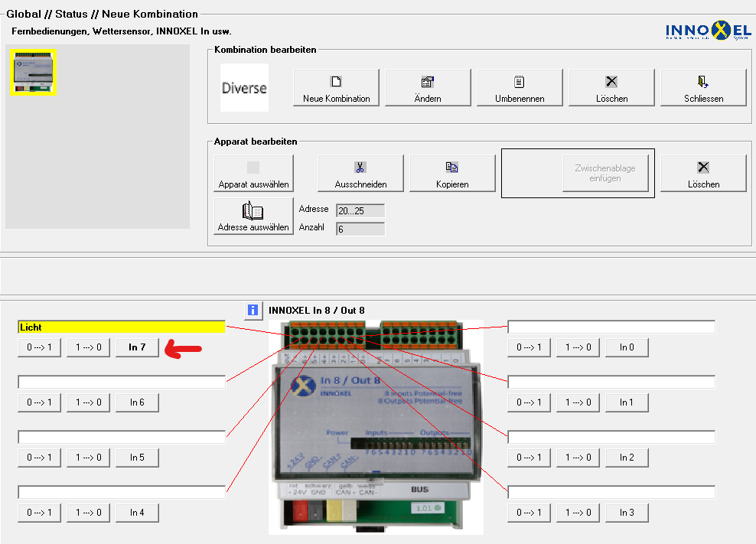The image size is (756, 544).
Task: Click the Apparat auswählen button
Action: click(x=253, y=173)
